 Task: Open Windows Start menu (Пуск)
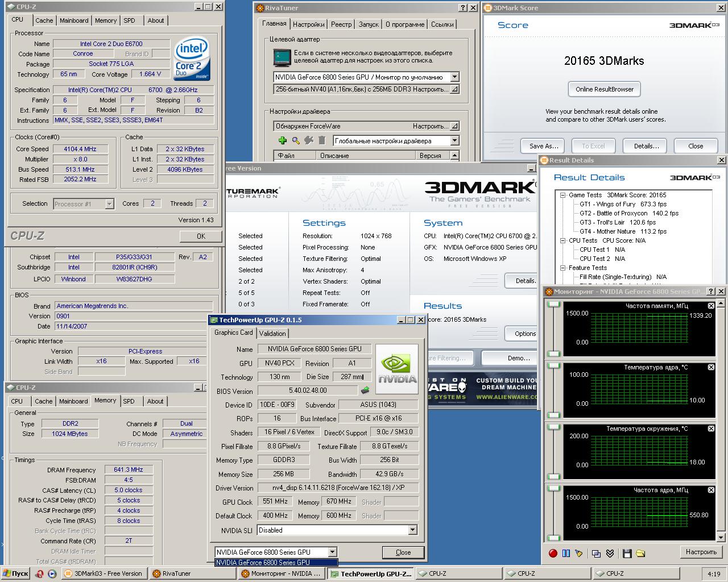(15, 573)
